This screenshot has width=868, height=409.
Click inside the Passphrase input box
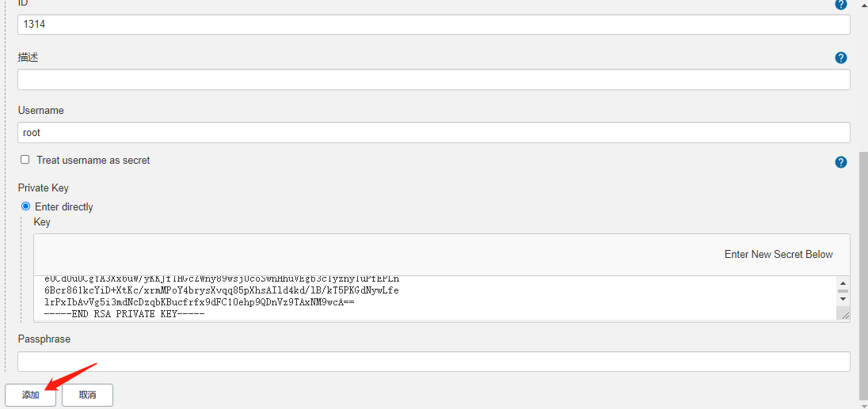click(x=433, y=362)
